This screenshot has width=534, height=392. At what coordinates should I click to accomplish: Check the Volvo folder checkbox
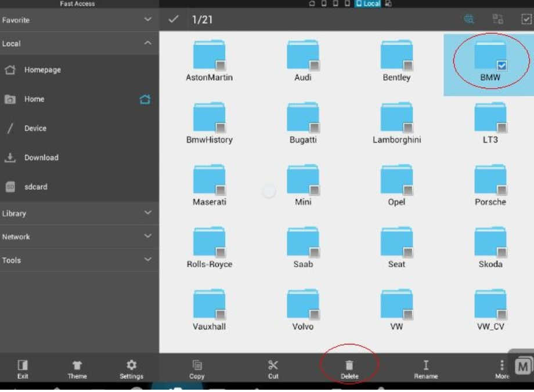coord(315,314)
